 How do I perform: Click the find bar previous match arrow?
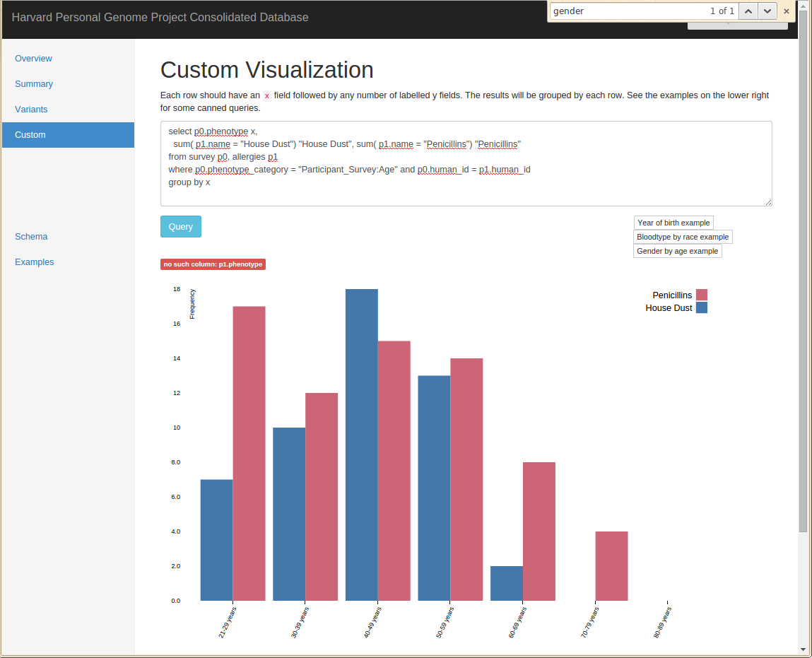(x=748, y=11)
